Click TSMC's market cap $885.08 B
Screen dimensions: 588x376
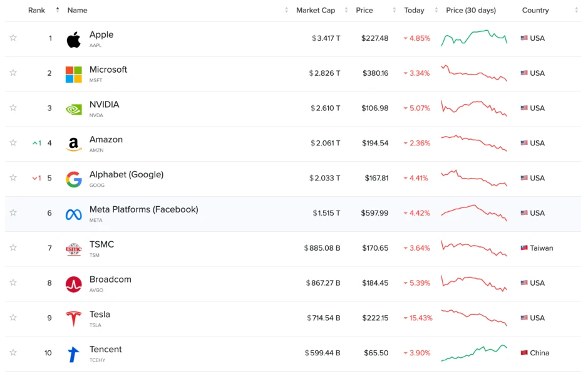click(322, 248)
